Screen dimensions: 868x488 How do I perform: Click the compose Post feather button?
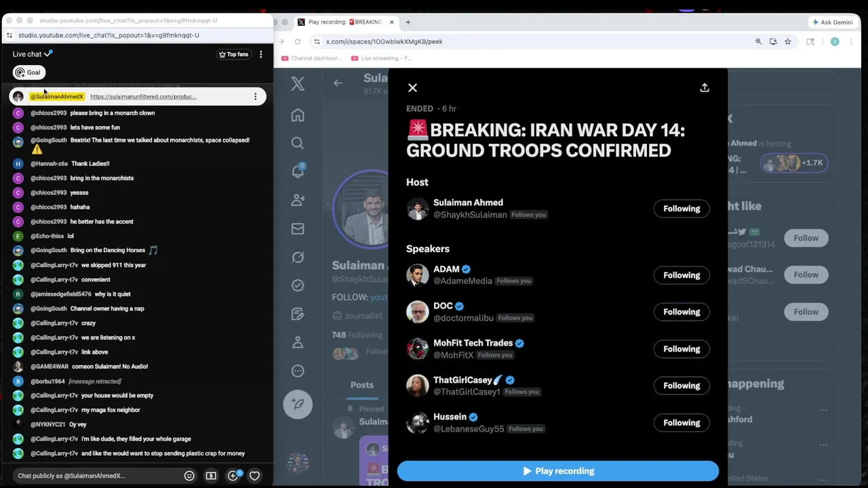[298, 404]
